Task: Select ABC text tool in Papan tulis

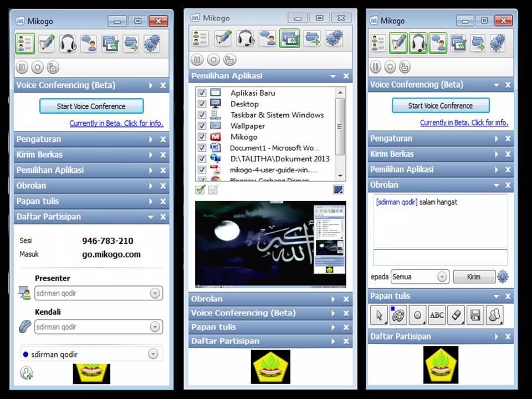Action: coord(437,315)
